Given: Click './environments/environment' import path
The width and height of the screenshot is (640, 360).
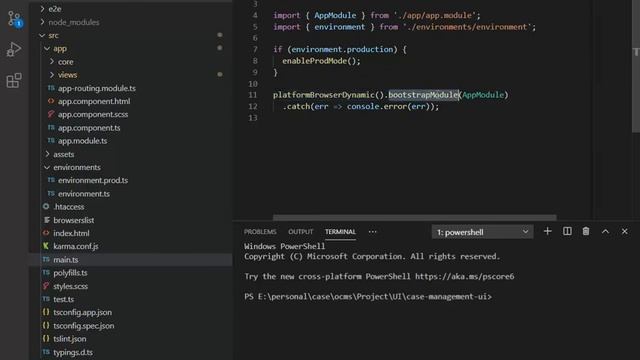Looking at the screenshot, I should [x=467, y=27].
